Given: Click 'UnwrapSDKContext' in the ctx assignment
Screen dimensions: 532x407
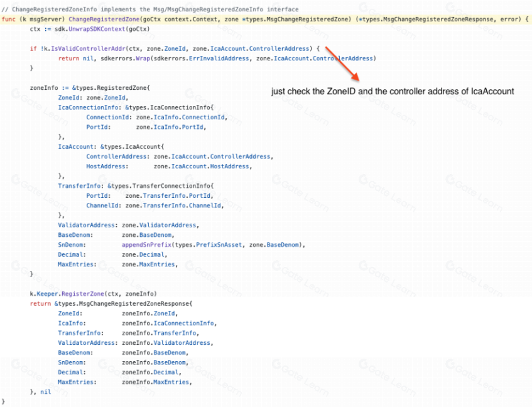Looking at the screenshot, I should (97, 29).
